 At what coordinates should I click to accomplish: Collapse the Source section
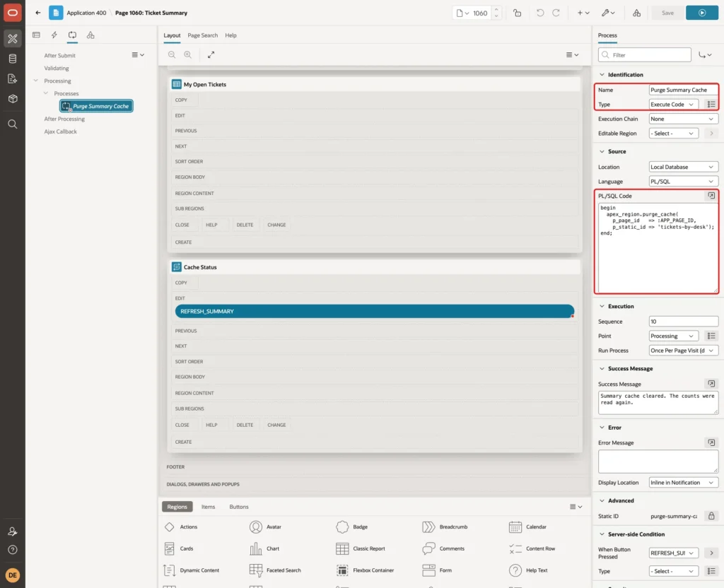pyautogui.click(x=602, y=151)
